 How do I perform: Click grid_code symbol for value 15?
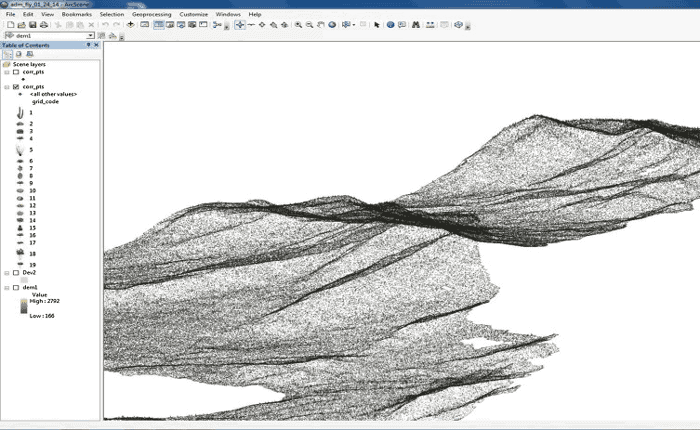pos(20,228)
